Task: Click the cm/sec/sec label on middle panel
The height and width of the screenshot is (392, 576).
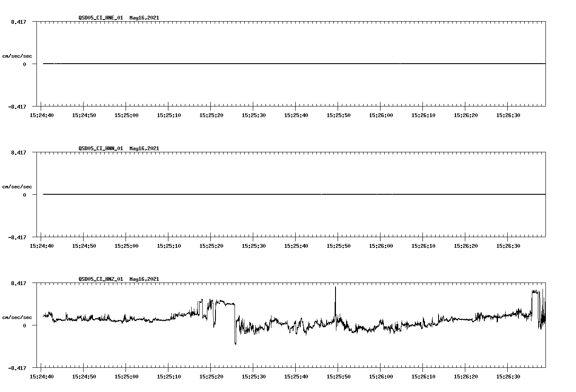Action: 17,186
